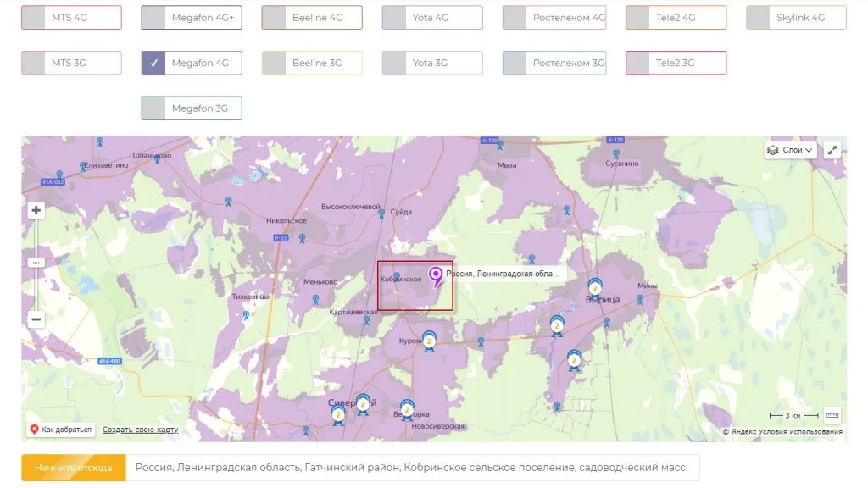Click the Начните отсюда button
The width and height of the screenshot is (868, 488).
74,468
